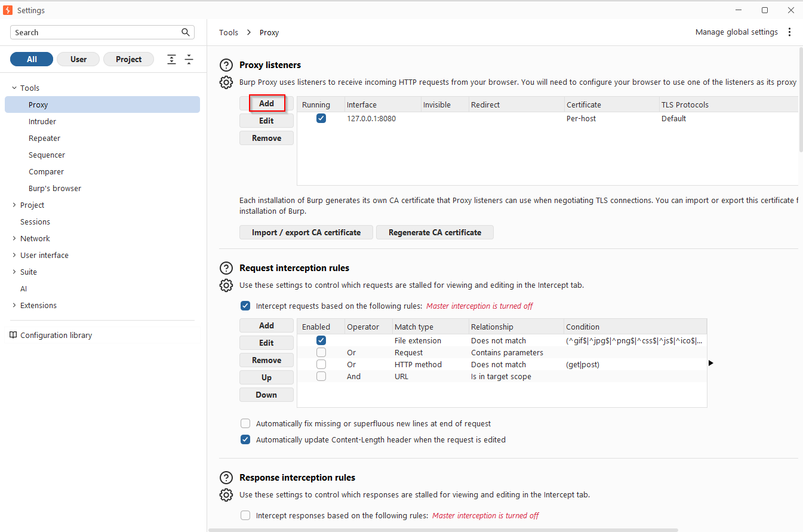Click the Response interception rules gear icon

226,495
